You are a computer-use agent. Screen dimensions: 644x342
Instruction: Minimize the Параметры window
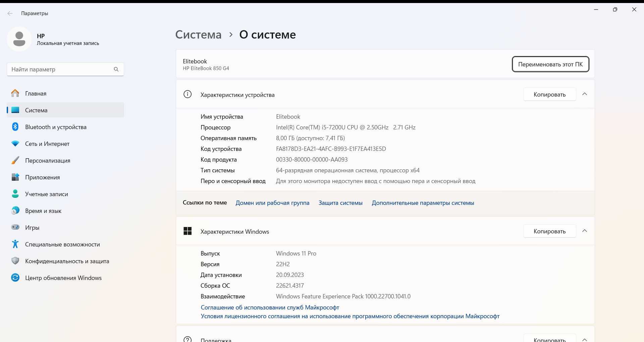(596, 9)
